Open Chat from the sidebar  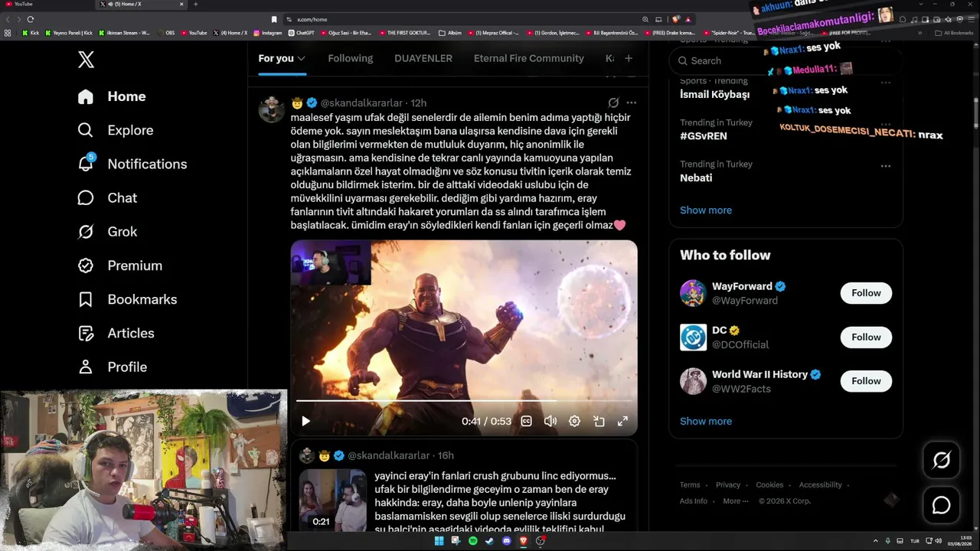point(107,197)
